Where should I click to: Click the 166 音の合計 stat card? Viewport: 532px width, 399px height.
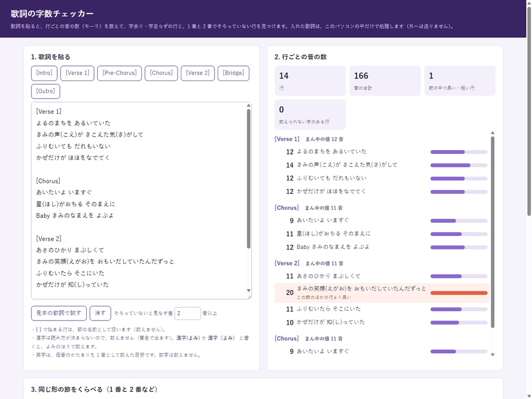coord(385,81)
